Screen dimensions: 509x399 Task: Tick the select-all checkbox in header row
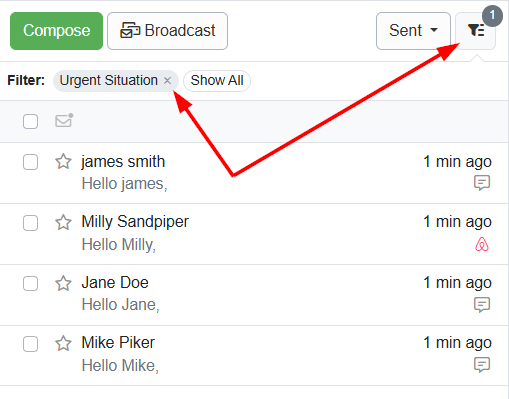pyautogui.click(x=30, y=121)
